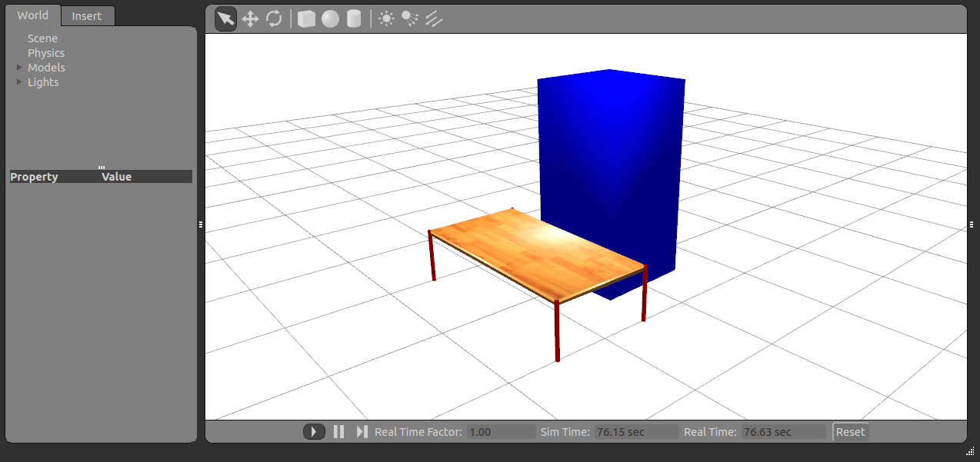This screenshot has width=980, height=462.
Task: Add a directional light
Action: [434, 19]
